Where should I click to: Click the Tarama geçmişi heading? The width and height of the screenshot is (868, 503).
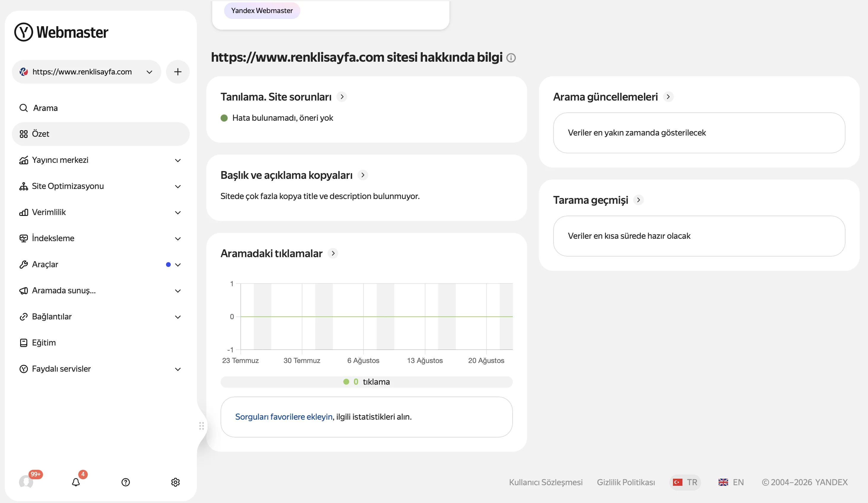tap(591, 200)
